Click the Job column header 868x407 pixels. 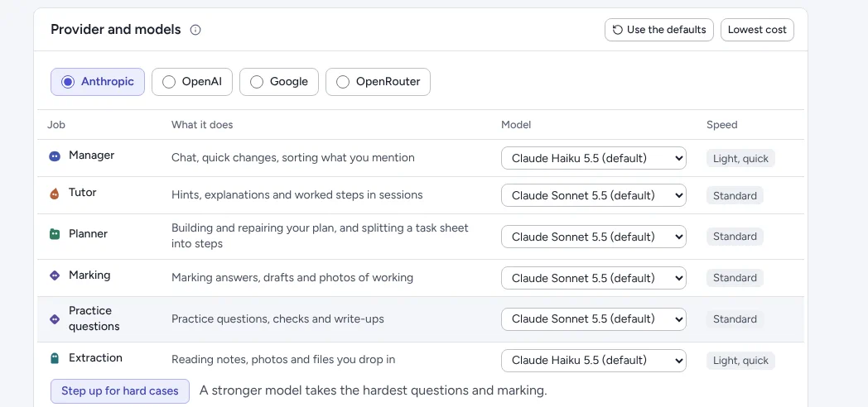point(56,125)
